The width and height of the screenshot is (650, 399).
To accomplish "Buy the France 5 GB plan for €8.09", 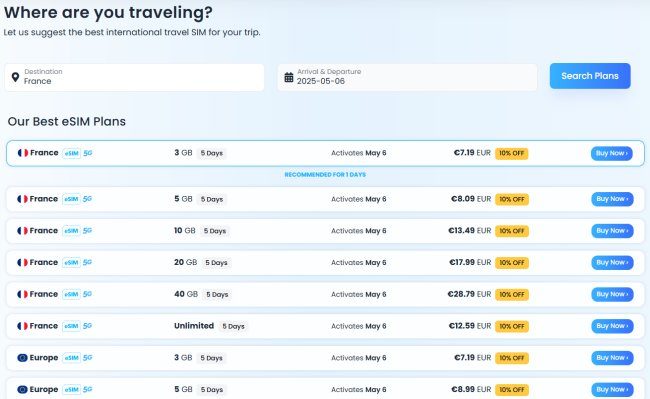I will click(x=612, y=199).
